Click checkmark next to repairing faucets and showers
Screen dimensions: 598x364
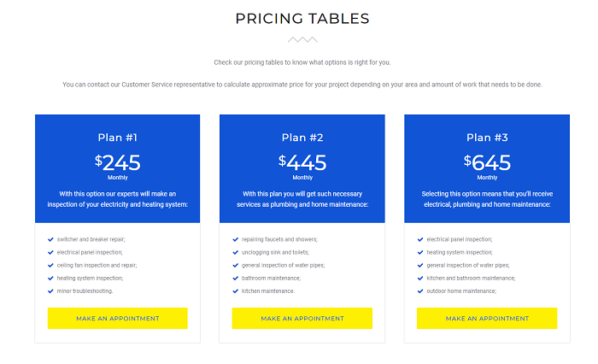tap(235, 239)
